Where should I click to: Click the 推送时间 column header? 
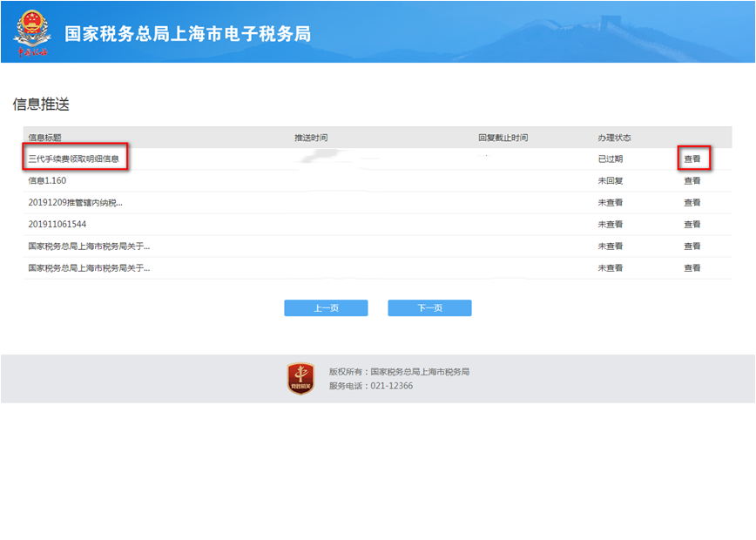click(311, 138)
